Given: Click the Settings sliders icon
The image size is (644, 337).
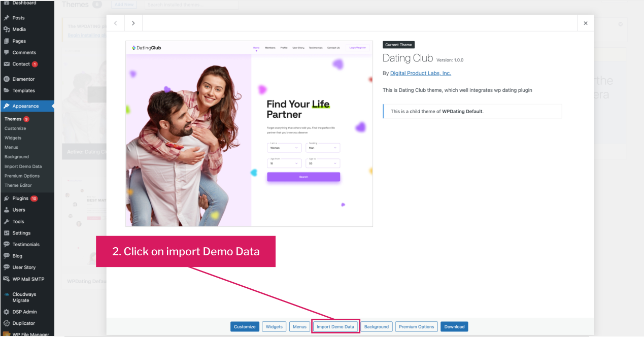Looking at the screenshot, I should (x=7, y=233).
